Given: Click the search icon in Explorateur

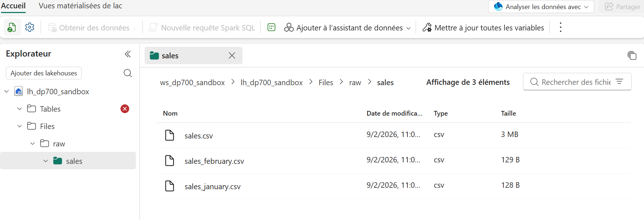Looking at the screenshot, I should [x=128, y=73].
